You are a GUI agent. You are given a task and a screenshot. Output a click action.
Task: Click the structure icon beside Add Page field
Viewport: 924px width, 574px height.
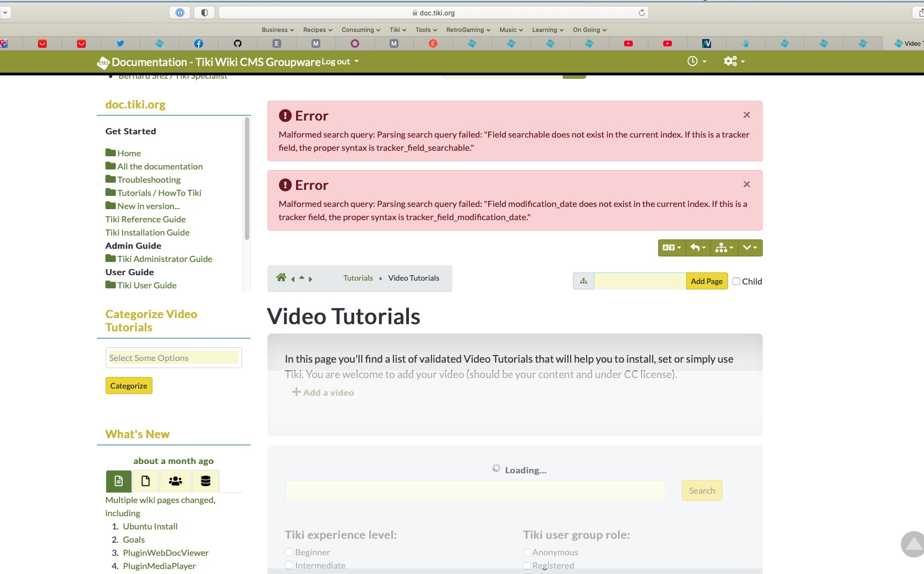point(583,281)
